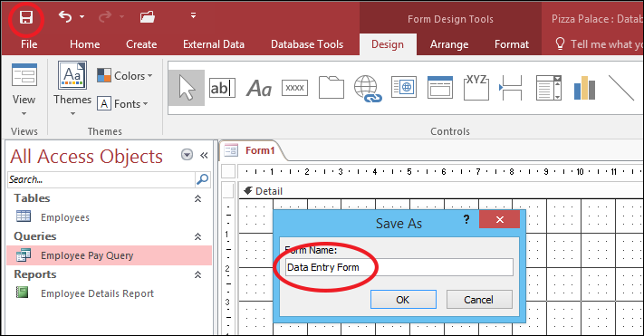Open the Customize Quick Access Toolbar dropdown
The height and width of the screenshot is (336, 644).
[x=193, y=15]
